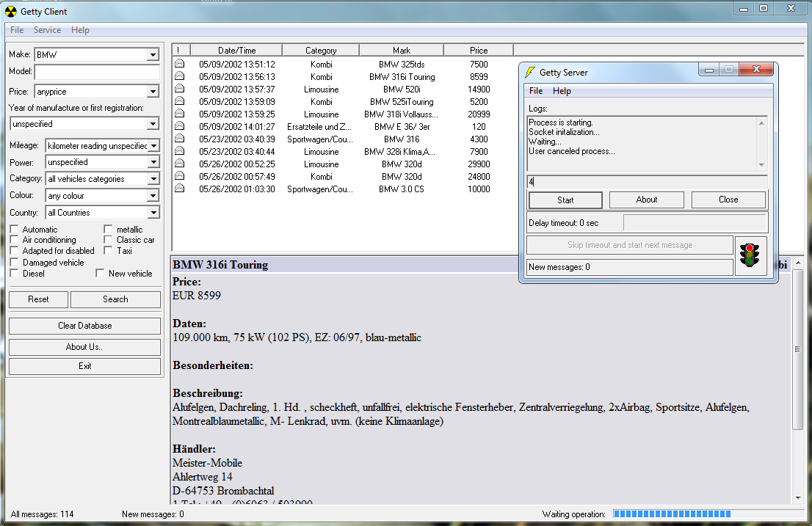
Task: Click down arrow of Logs scrollbar
Action: tap(761, 165)
